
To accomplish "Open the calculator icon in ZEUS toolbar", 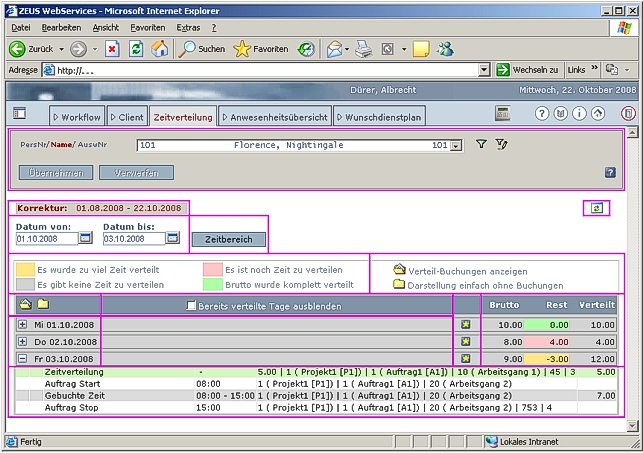I will click(x=502, y=114).
